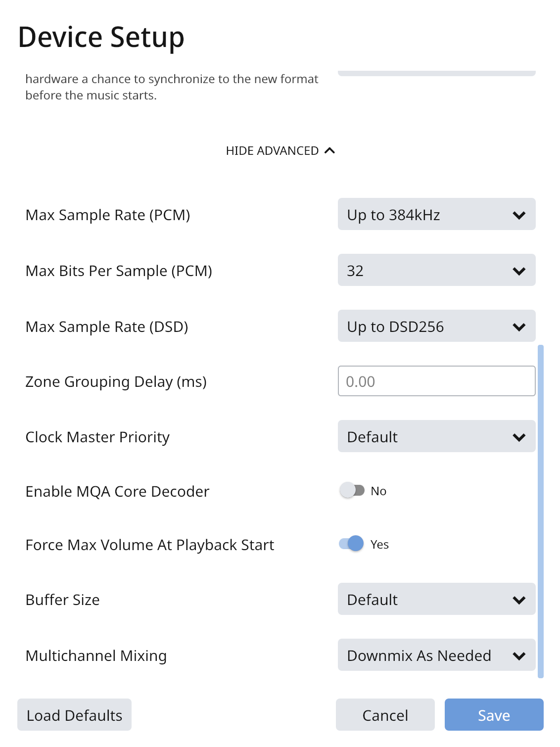The width and height of the screenshot is (560, 747).
Task: Collapse settings with Hide Advanced chevron
Action: pos(330,150)
